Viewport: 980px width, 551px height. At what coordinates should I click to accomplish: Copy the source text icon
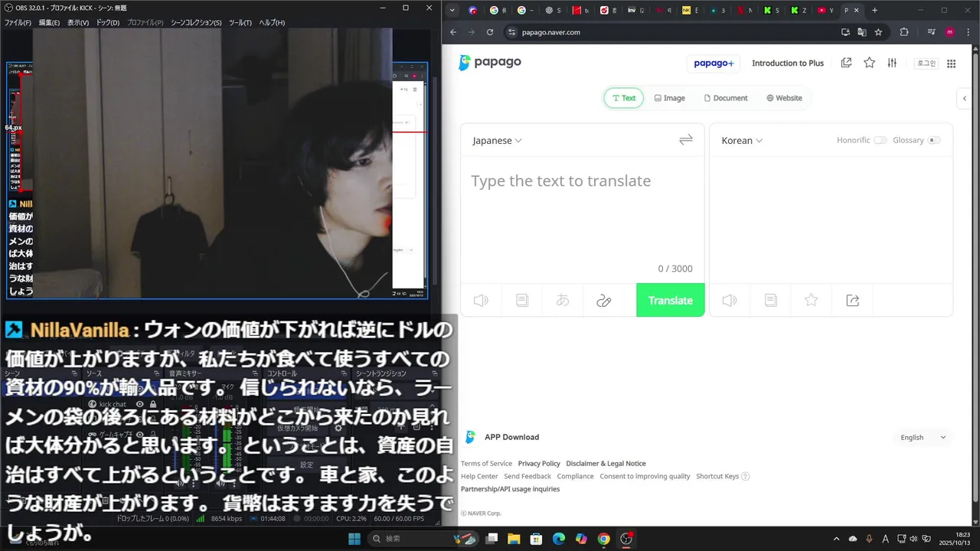point(522,301)
